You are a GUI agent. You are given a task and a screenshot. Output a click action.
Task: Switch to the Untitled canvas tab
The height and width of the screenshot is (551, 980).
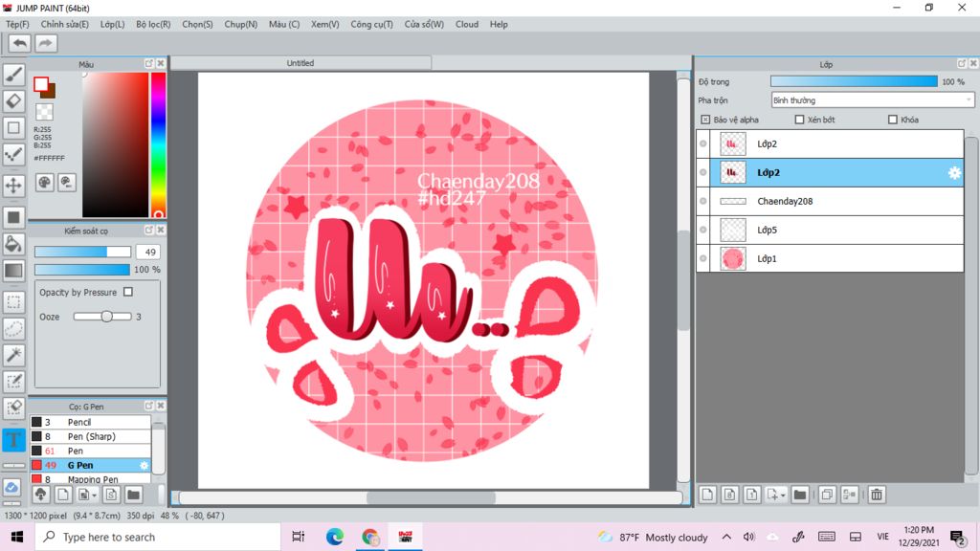301,63
